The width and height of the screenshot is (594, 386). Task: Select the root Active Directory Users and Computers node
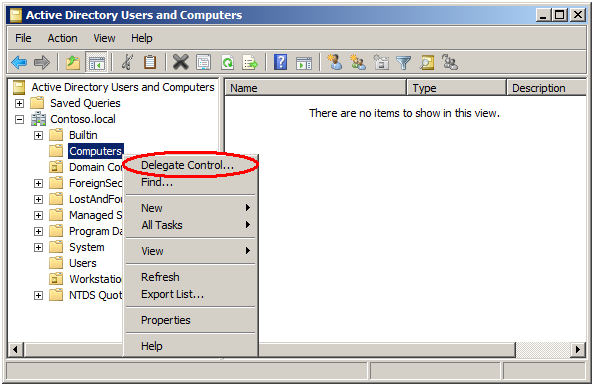123,87
